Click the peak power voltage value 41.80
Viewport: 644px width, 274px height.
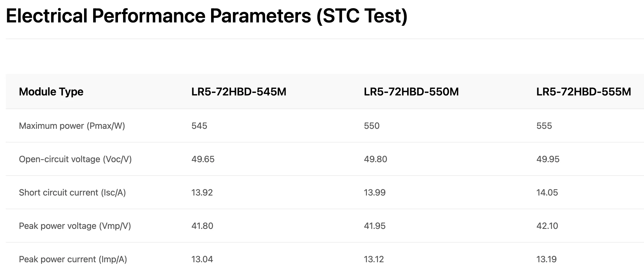pyautogui.click(x=202, y=226)
